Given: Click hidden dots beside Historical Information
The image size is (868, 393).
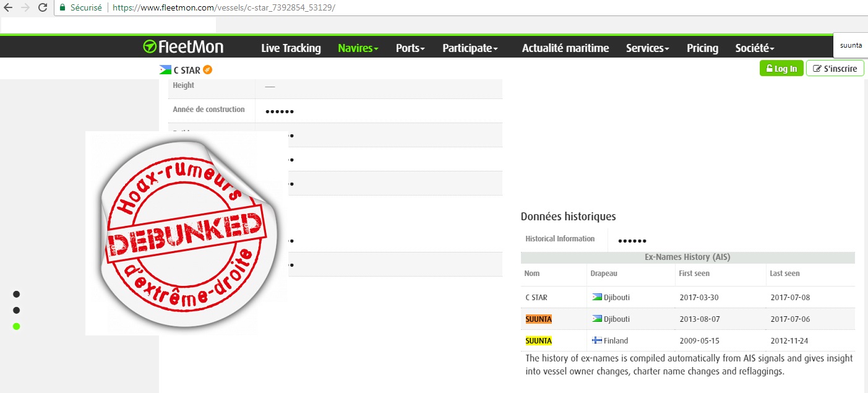Looking at the screenshot, I should [632, 241].
